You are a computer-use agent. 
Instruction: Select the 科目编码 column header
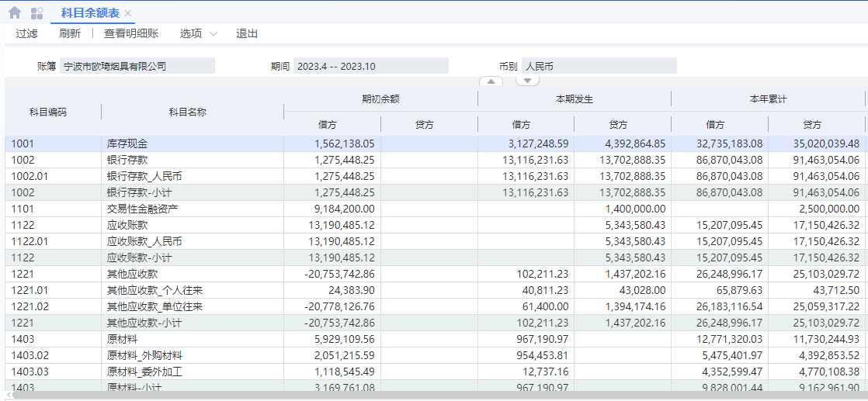tap(48, 112)
